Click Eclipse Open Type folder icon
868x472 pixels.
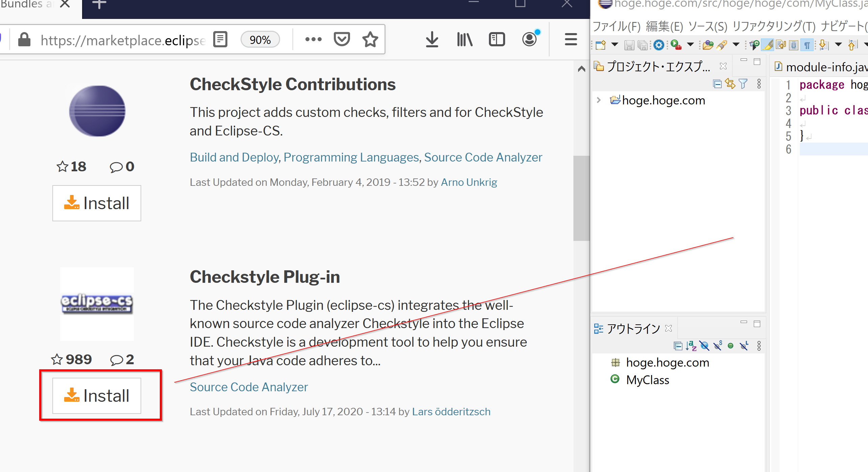click(708, 45)
